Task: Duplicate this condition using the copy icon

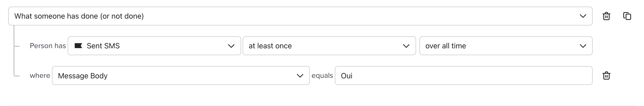Action: 627,16
